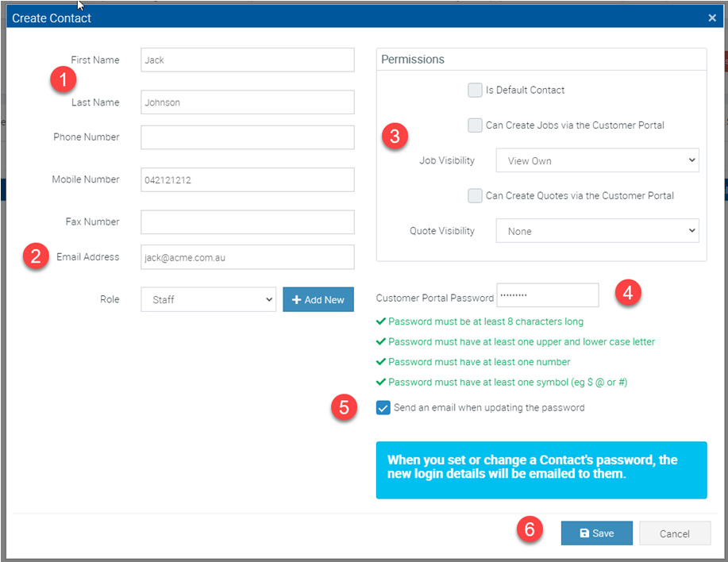The width and height of the screenshot is (728, 562).
Task: Open the Quote Visibility dropdown
Action: [x=597, y=231]
